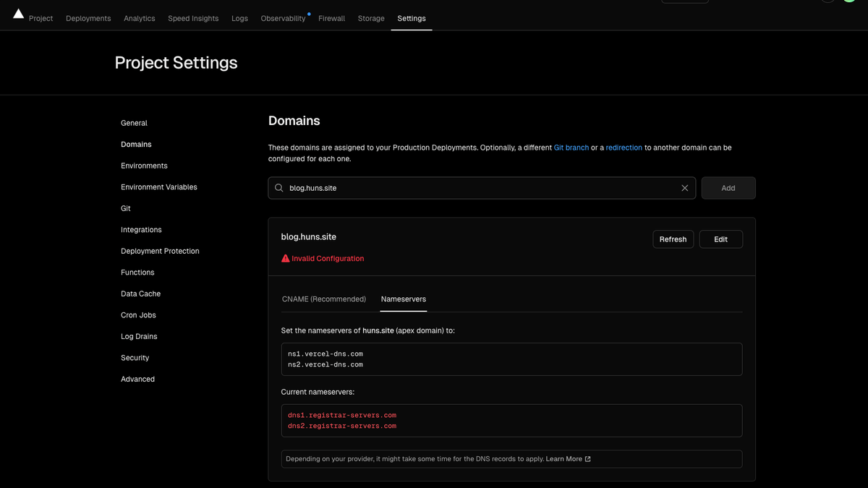Click dns1.registrar-servers.com current nameserver
This screenshot has height=488, width=868.
click(342, 416)
